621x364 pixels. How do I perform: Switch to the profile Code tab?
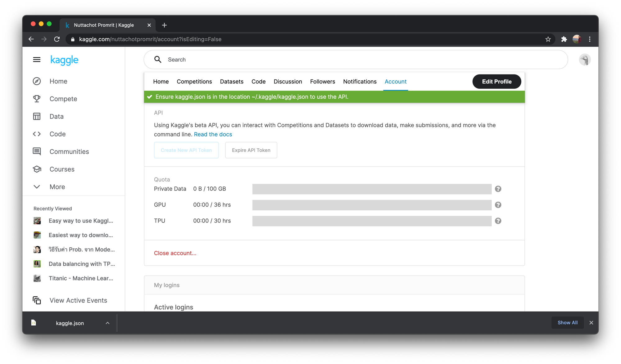click(x=258, y=82)
